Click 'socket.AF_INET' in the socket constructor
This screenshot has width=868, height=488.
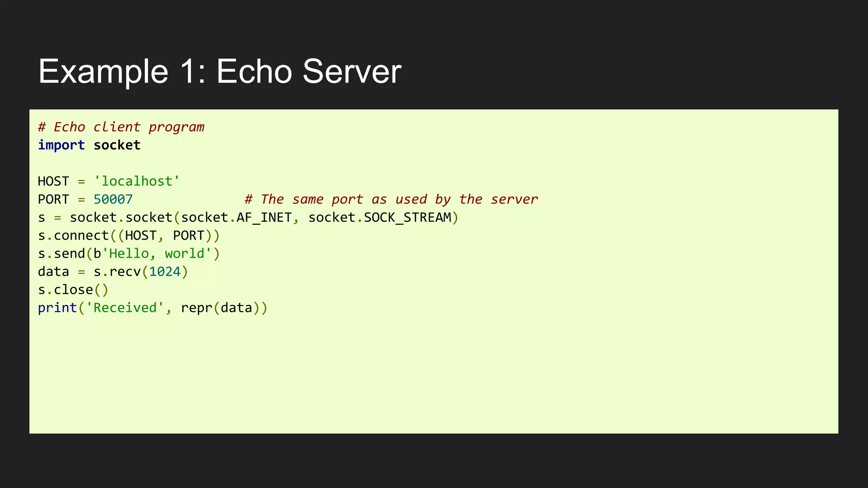236,218
